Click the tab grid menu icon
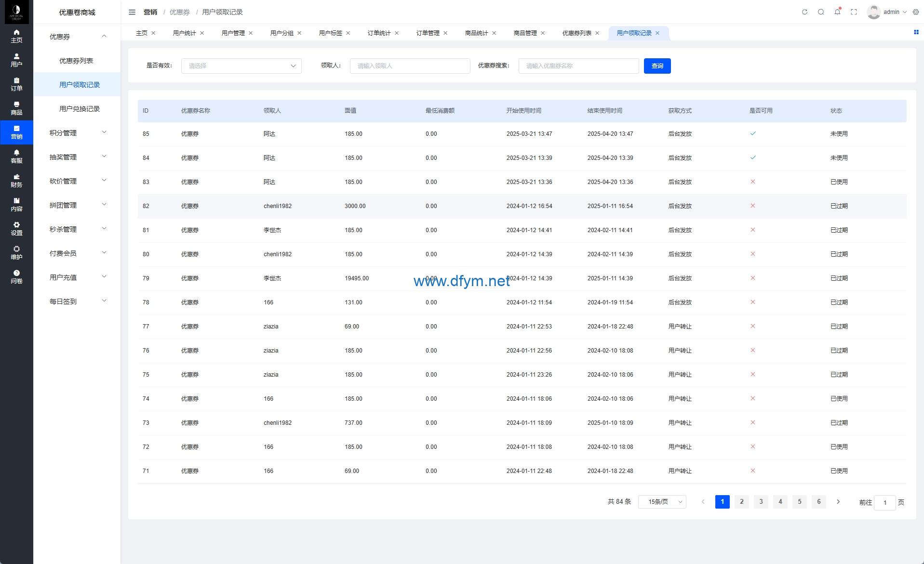 click(x=916, y=32)
